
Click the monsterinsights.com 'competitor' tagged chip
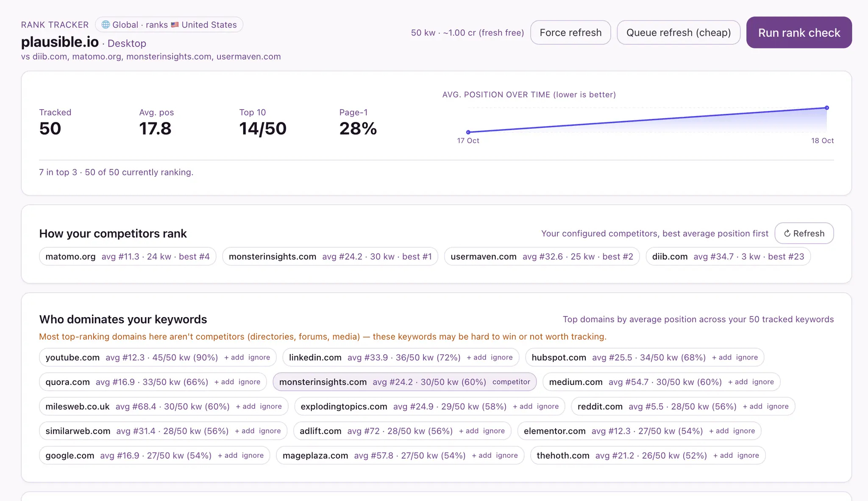[x=405, y=382]
